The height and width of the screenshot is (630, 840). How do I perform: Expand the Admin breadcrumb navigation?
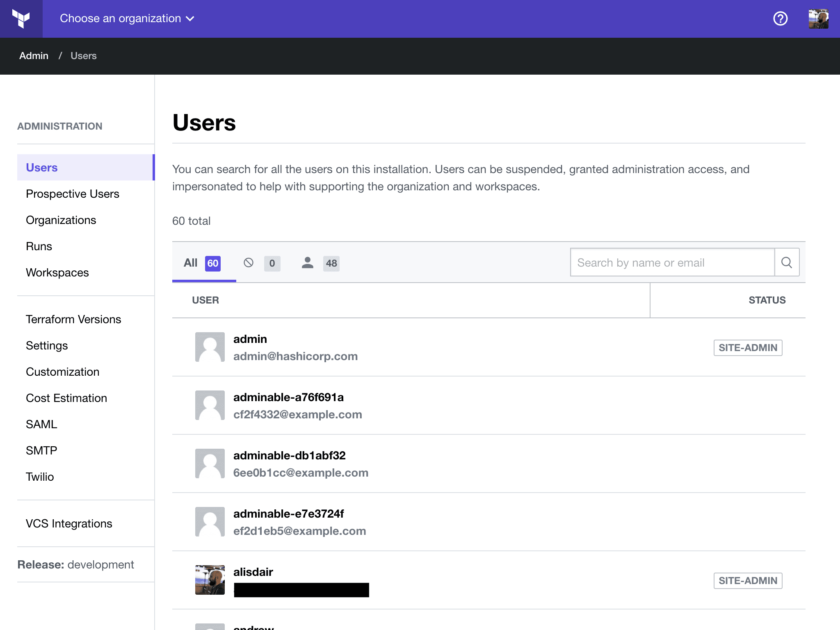point(34,56)
